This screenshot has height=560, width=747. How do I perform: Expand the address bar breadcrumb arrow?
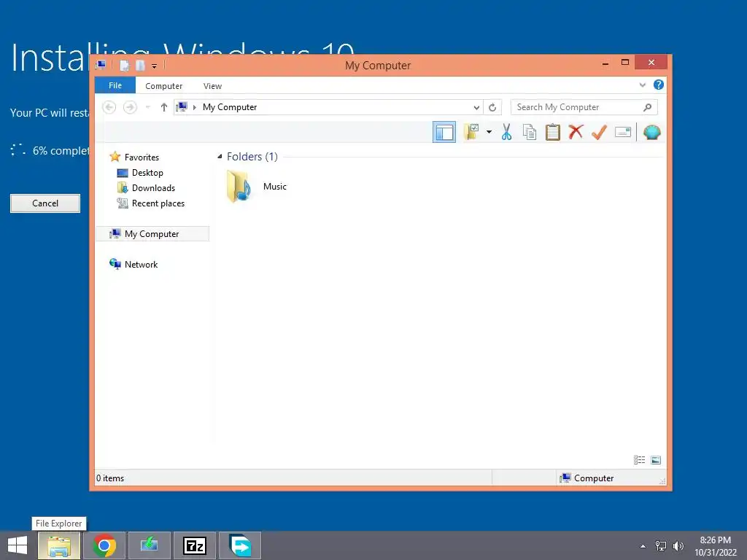[194, 108]
